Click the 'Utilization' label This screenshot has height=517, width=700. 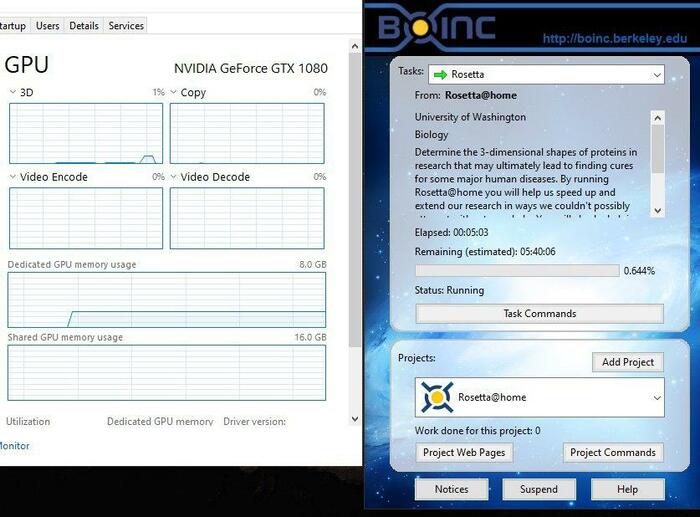28,421
